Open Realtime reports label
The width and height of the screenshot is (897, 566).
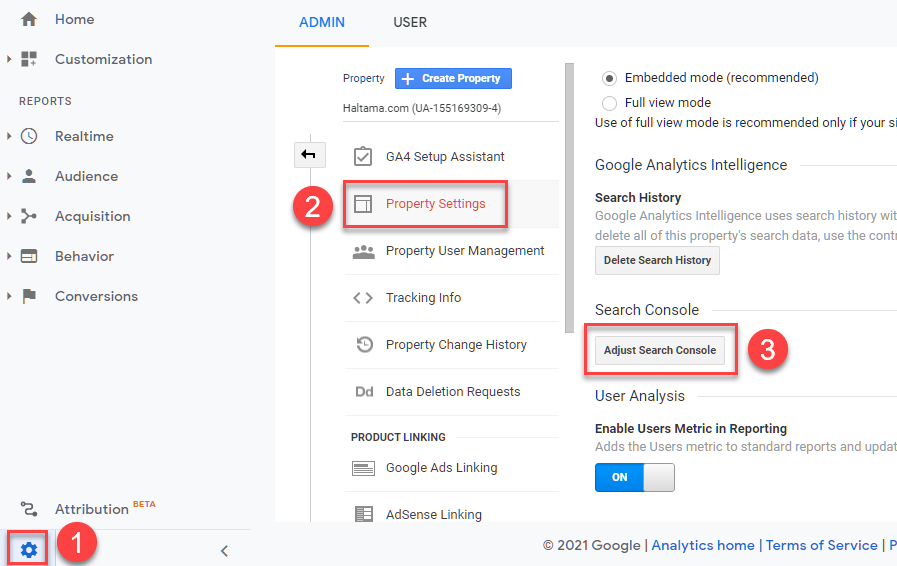84,136
